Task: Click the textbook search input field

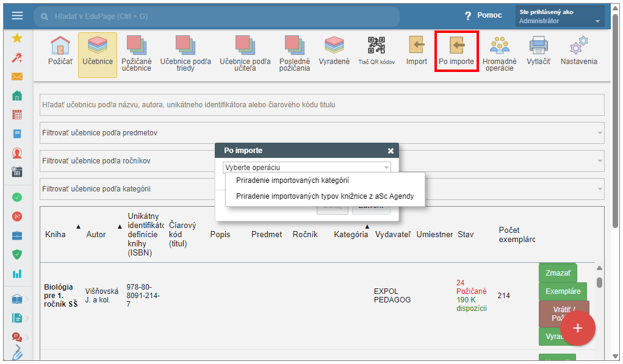Action: (322, 105)
